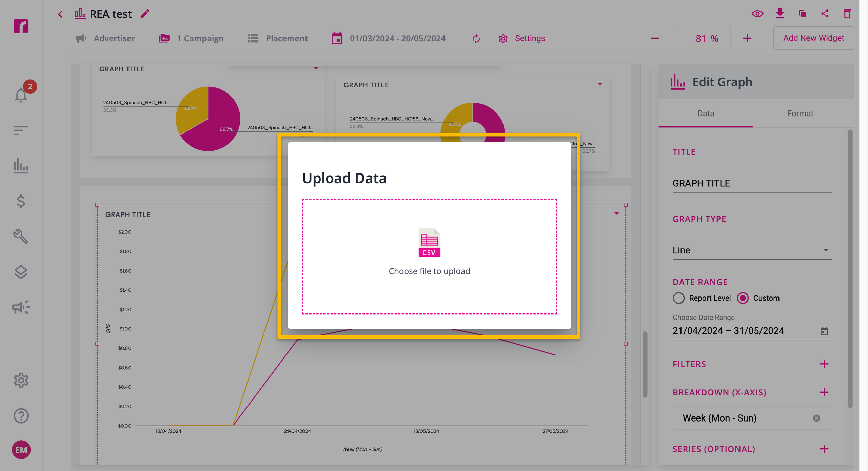
Task: Click the FILTERS section label
Action: pos(689,364)
